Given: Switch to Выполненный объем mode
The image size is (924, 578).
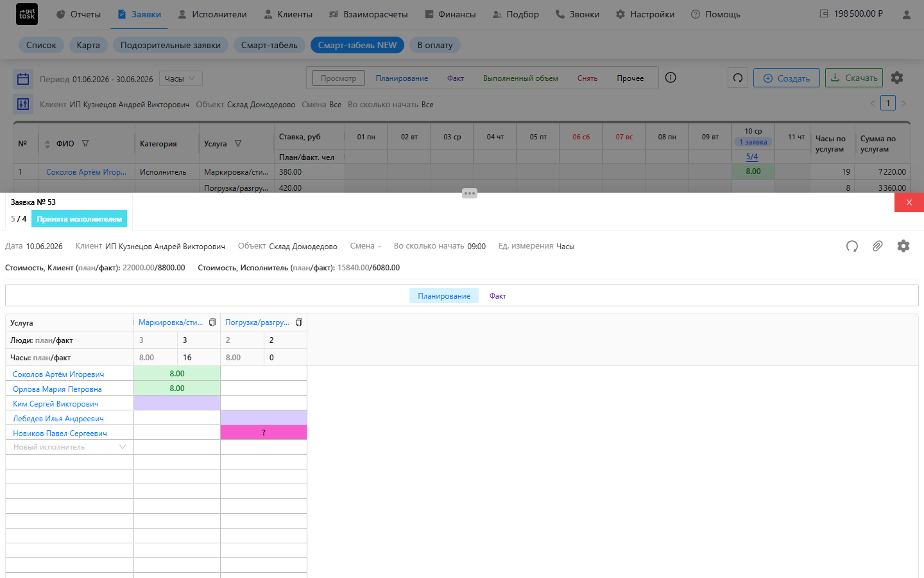Looking at the screenshot, I should click(x=520, y=78).
